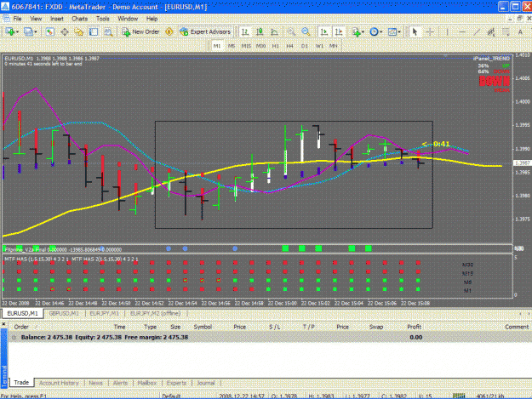The width and height of the screenshot is (532, 399).
Task: Switch to M30 timeframe
Action: tap(260, 46)
